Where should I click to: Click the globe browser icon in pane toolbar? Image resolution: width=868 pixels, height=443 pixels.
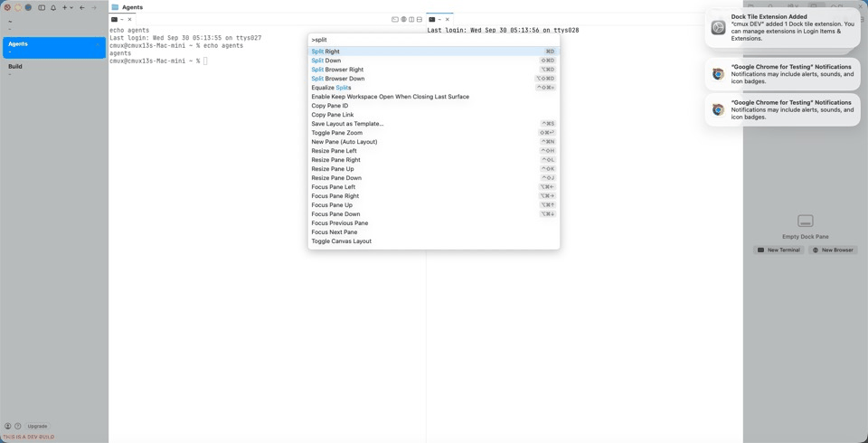[403, 19]
